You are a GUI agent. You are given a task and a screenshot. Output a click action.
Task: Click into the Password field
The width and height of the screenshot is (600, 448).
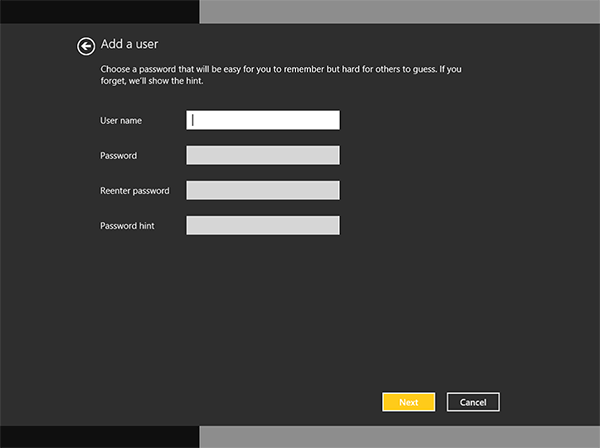[x=263, y=155]
